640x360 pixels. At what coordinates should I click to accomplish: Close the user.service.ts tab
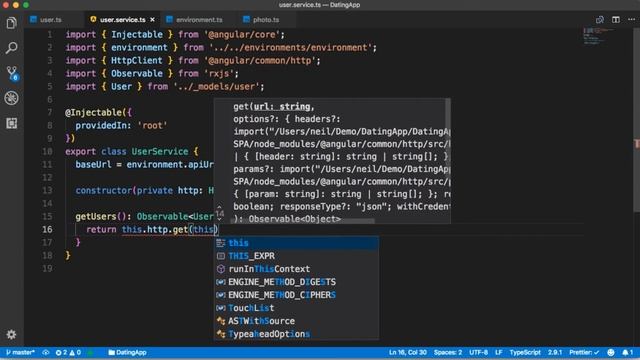tap(152, 20)
